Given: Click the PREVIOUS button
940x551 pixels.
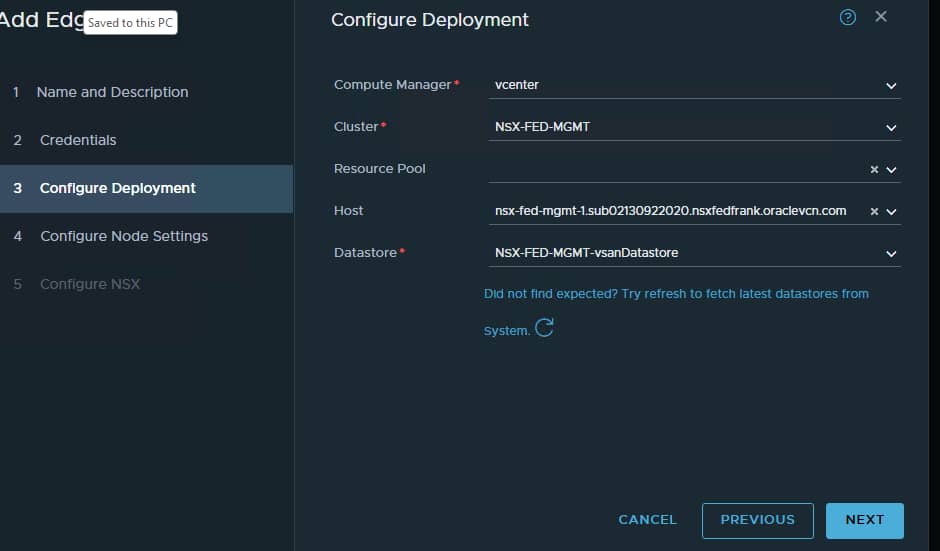Looking at the screenshot, I should pyautogui.click(x=758, y=520).
